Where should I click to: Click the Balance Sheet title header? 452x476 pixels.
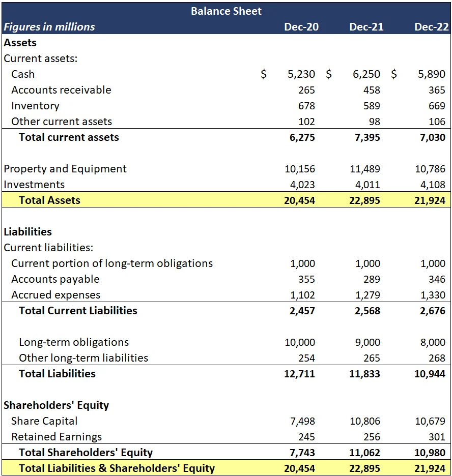(x=226, y=11)
